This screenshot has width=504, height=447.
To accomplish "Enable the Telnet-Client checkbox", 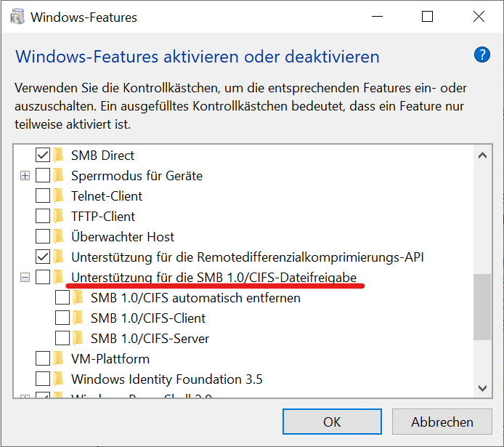I will pos(43,196).
